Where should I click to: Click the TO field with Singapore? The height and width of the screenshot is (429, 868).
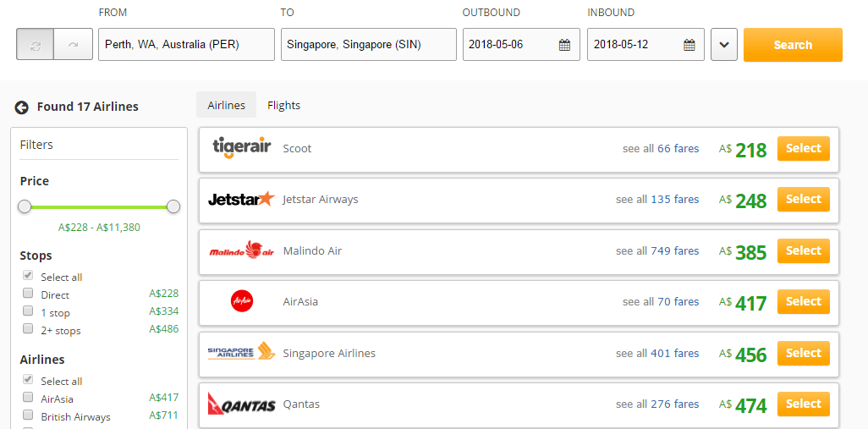click(x=369, y=45)
